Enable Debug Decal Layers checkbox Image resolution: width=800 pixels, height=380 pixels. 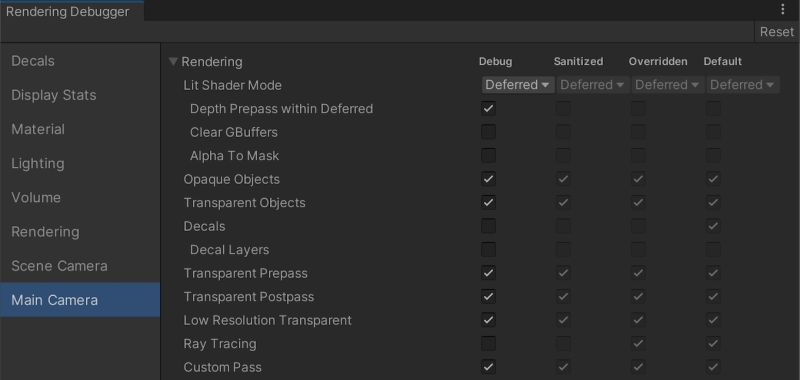click(488, 249)
